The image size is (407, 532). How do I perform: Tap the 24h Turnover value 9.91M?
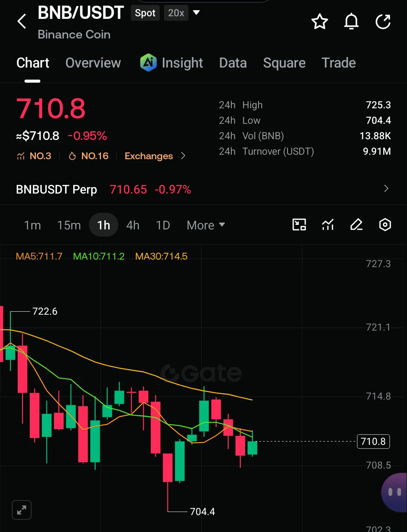(377, 151)
